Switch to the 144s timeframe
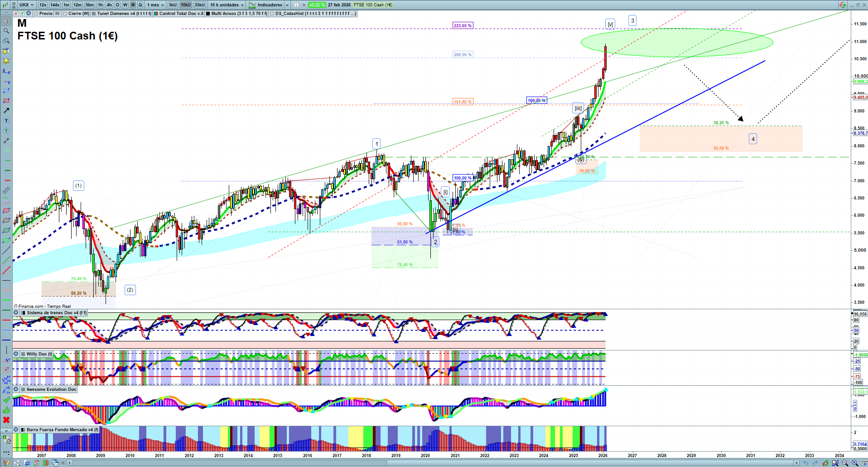This screenshot has height=467, width=868. coord(55,5)
